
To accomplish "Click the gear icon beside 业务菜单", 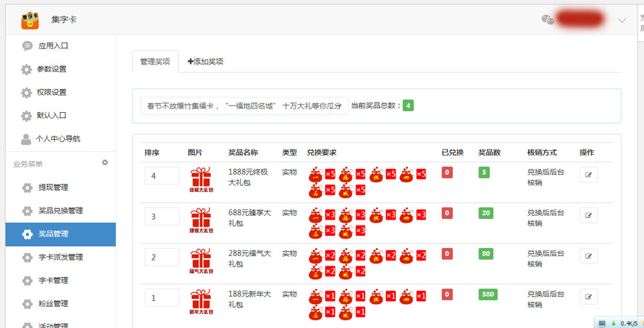I will coord(105,163).
